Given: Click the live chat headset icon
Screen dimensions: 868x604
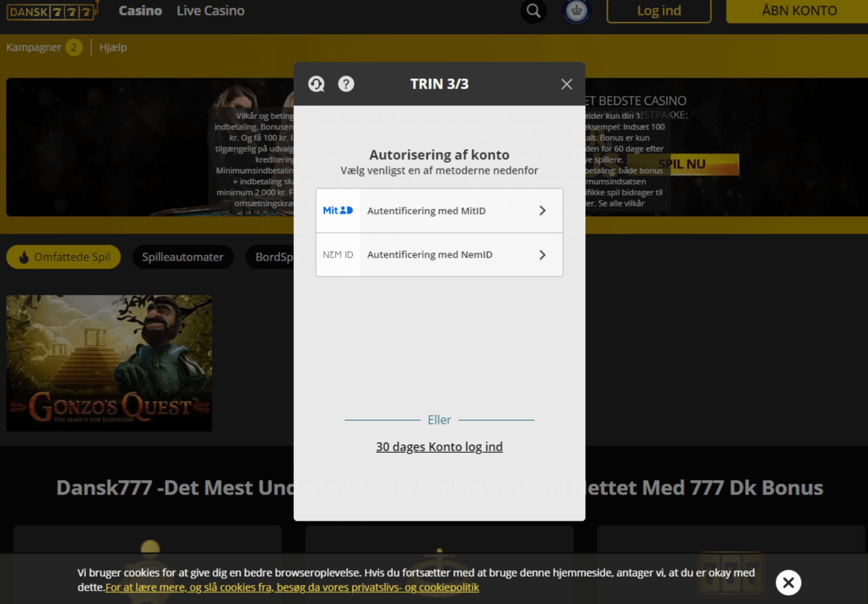Looking at the screenshot, I should pyautogui.click(x=316, y=84).
